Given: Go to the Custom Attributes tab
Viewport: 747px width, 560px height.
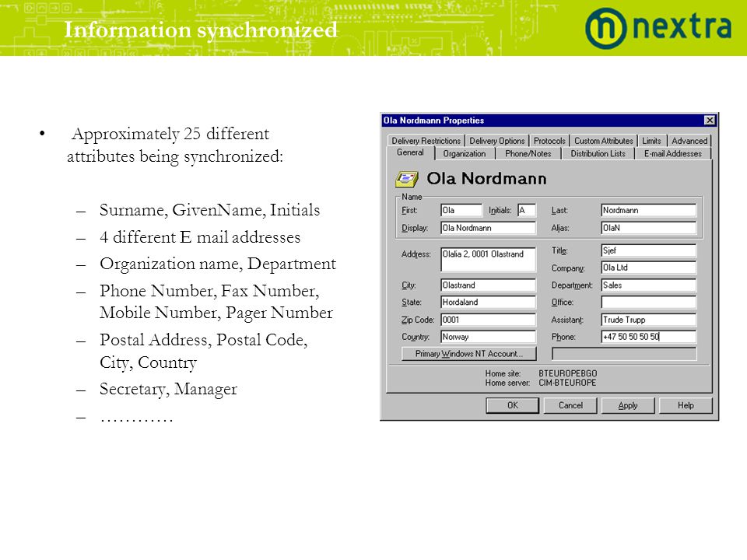Looking at the screenshot, I should pyautogui.click(x=604, y=141).
